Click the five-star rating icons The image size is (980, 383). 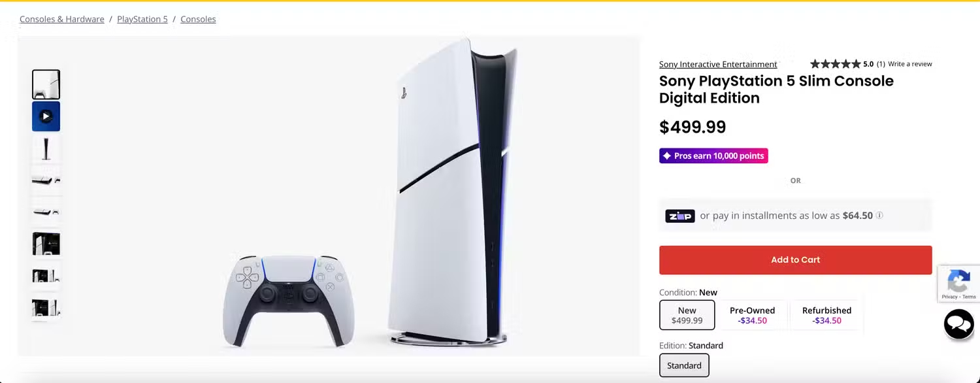[835, 64]
